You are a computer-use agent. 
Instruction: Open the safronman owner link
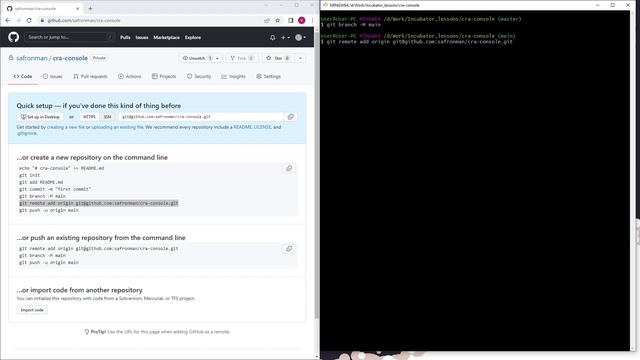coord(32,58)
